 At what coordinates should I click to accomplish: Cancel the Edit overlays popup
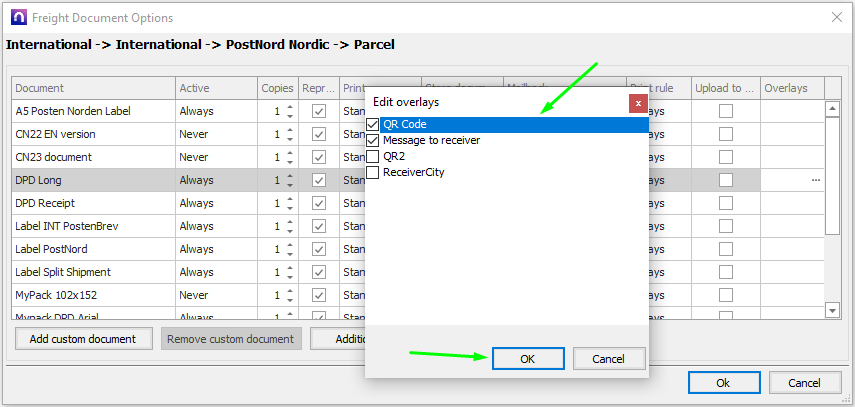pos(608,359)
